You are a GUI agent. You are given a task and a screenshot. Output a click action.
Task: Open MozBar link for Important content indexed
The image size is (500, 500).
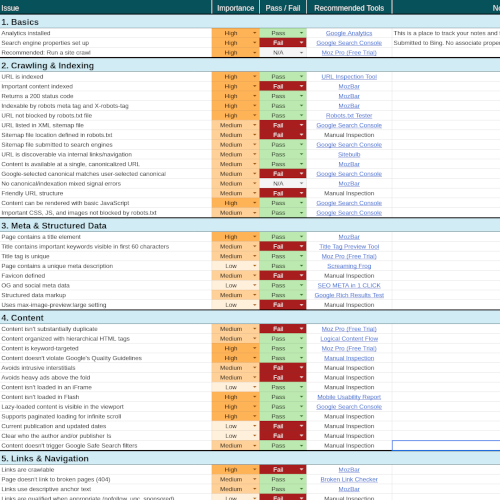[349, 86]
